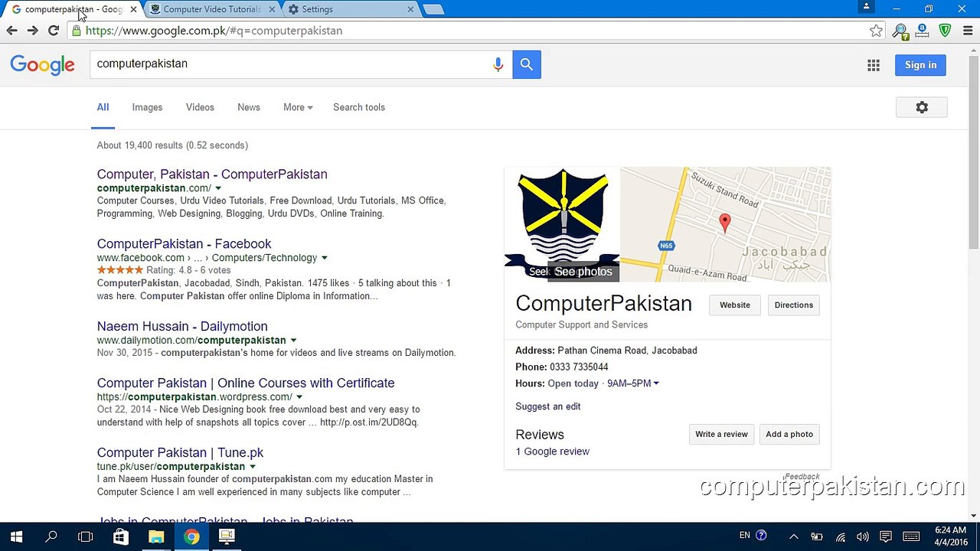Close the computerpakistan Google tab
980x551 pixels.
click(x=133, y=9)
